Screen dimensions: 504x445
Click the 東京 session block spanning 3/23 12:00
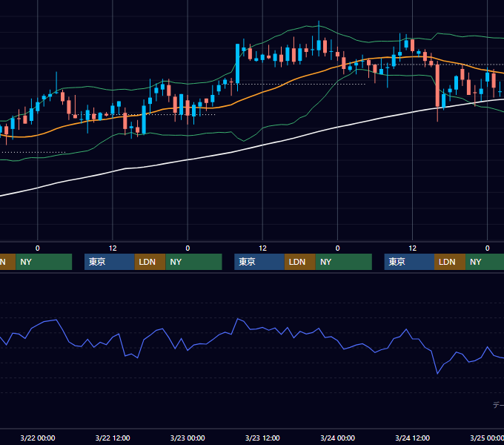coord(259,262)
